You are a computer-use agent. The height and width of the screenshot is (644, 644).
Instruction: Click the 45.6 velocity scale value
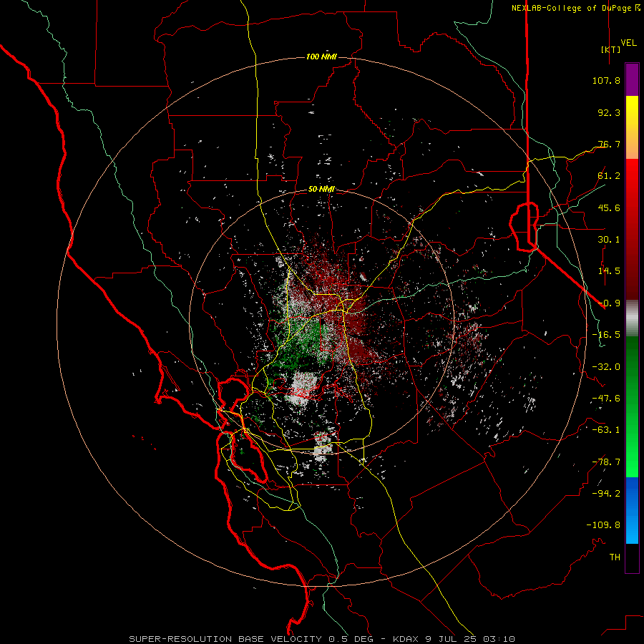click(x=609, y=208)
